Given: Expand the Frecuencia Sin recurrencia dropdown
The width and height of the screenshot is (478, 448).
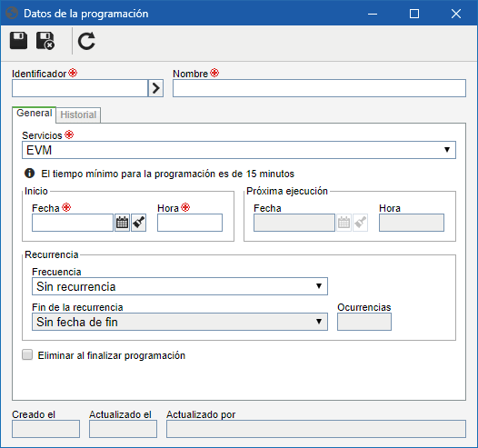Looking at the screenshot, I should point(180,286).
